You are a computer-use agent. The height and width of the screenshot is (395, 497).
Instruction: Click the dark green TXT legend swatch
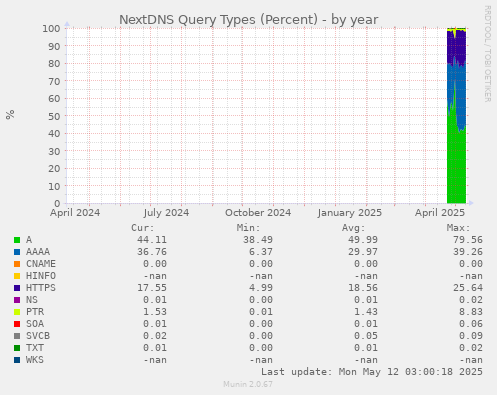(x=17, y=348)
